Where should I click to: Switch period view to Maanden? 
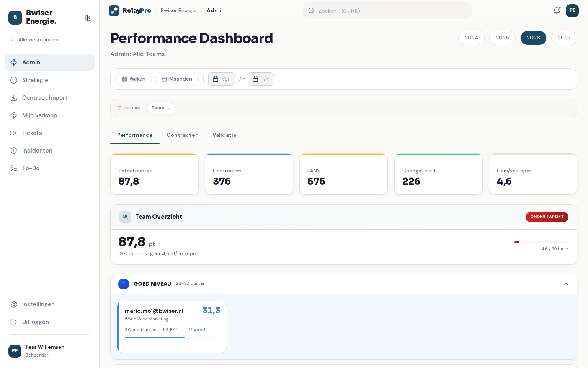click(x=177, y=79)
